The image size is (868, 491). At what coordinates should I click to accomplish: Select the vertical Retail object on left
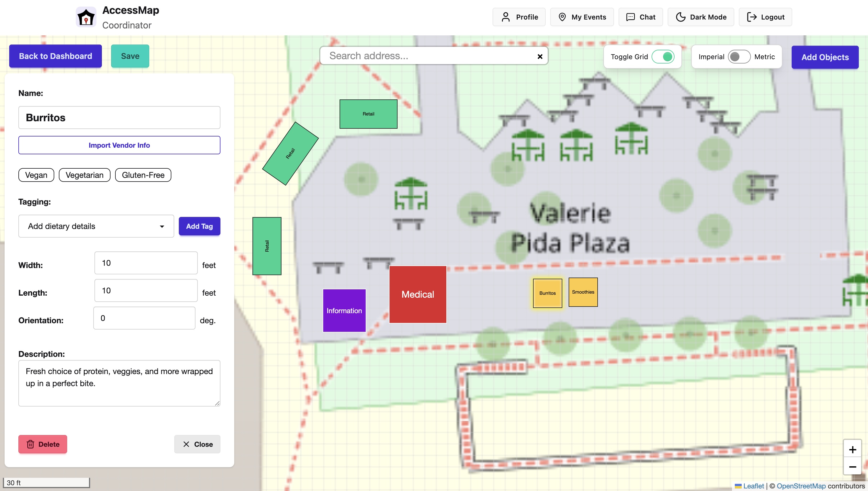267,246
